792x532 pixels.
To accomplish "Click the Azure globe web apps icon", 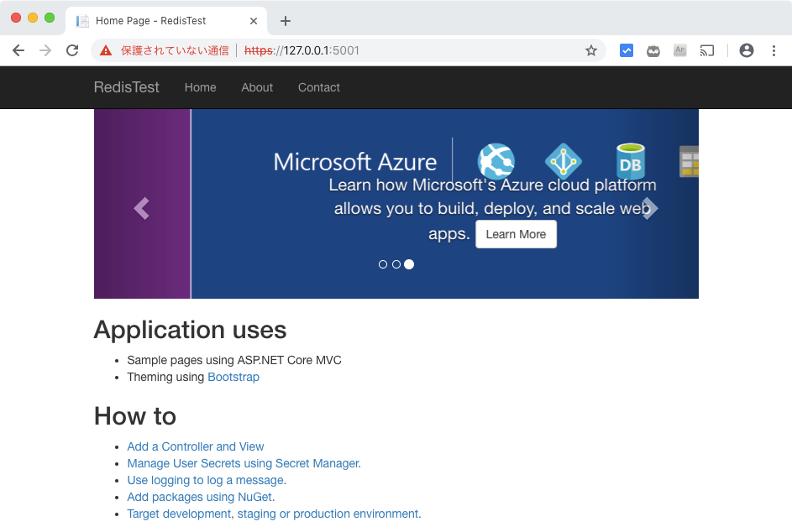I will pyautogui.click(x=496, y=161).
